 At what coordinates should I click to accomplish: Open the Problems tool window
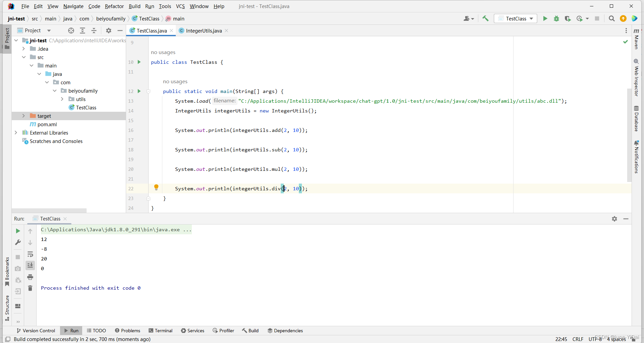click(x=127, y=331)
